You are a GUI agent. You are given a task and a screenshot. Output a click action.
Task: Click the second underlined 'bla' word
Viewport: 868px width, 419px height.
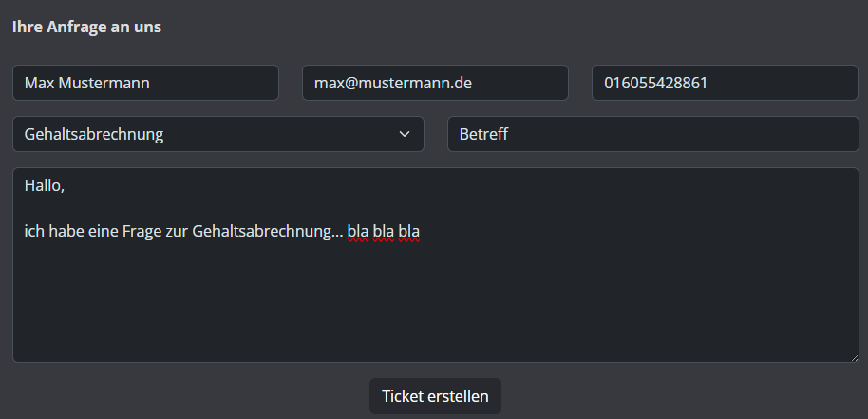tap(383, 232)
